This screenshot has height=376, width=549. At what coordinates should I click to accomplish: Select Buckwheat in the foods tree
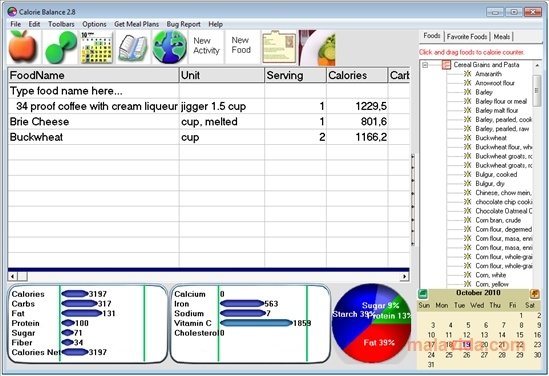(x=491, y=138)
